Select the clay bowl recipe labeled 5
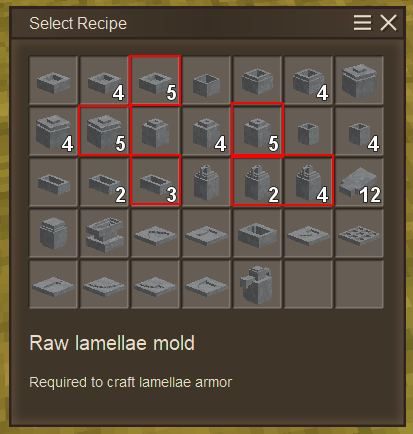The image size is (413, 434). pos(155,80)
